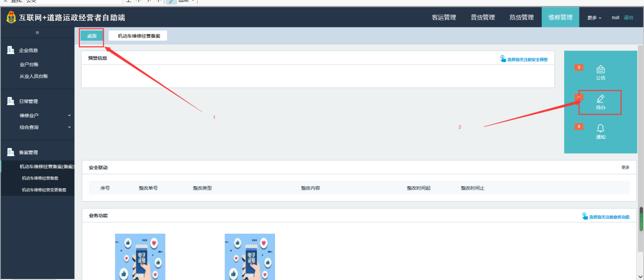The image size is (644, 280).
Task: Click the 备案管理 section icon
Action: pos(10,152)
